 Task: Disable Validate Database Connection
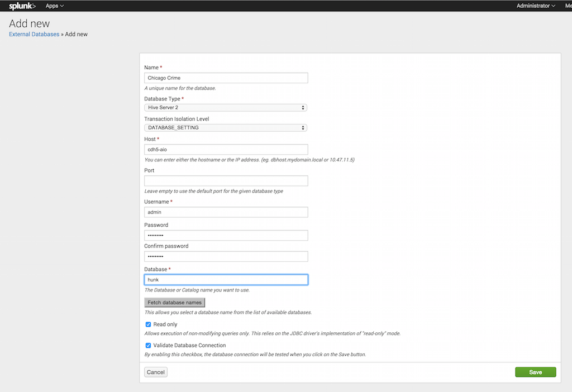coord(148,345)
